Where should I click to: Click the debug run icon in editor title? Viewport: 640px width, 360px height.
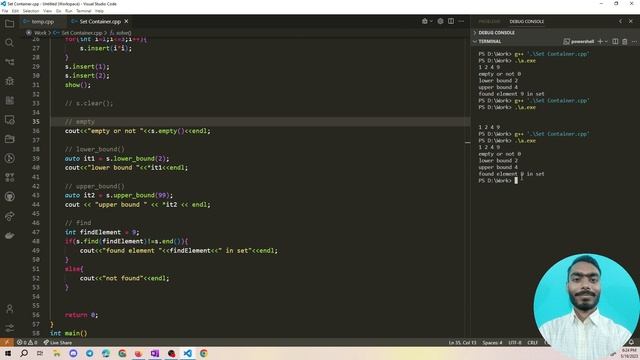[x=424, y=21]
